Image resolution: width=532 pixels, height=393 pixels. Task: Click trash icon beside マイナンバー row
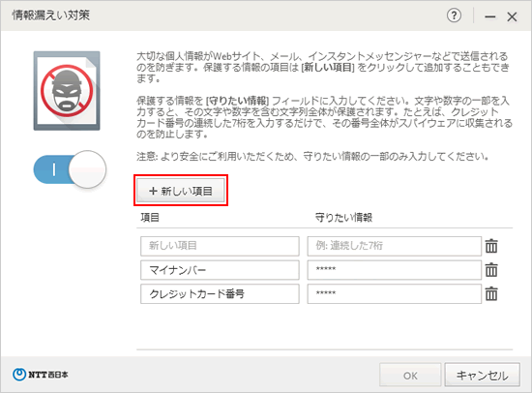point(491,270)
